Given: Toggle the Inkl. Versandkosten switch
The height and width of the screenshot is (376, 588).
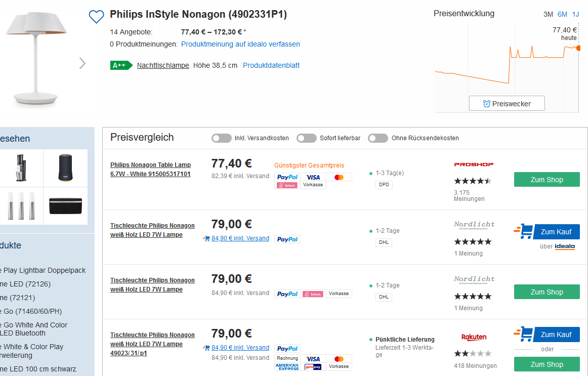Looking at the screenshot, I should [x=222, y=138].
